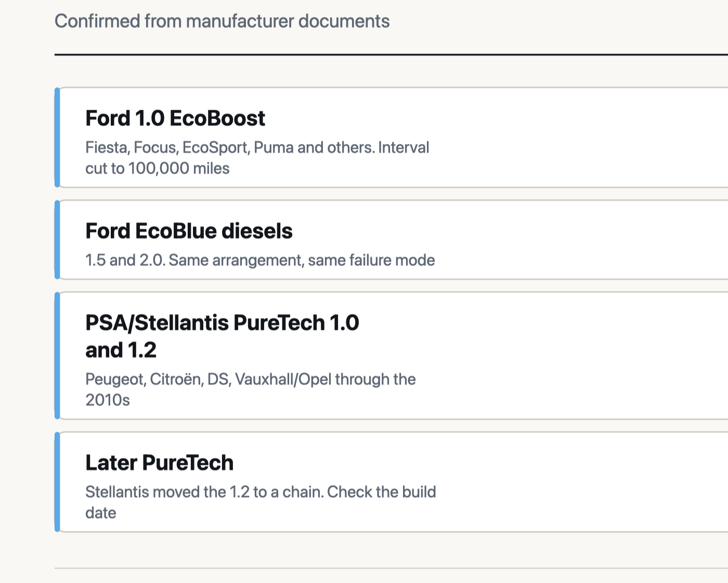Image resolution: width=728 pixels, height=583 pixels.
Task: Click '1.5 and 2.0. Same arrangement' text
Action: tap(194, 260)
